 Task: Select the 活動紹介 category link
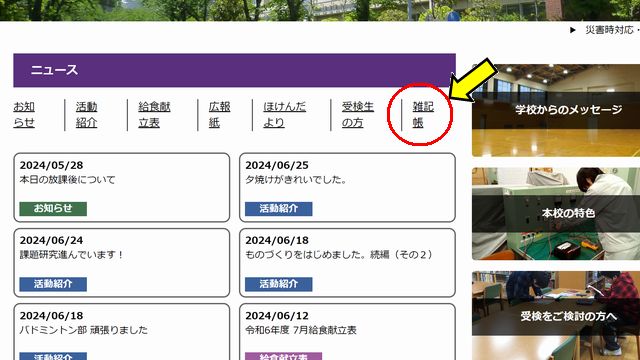click(87, 115)
